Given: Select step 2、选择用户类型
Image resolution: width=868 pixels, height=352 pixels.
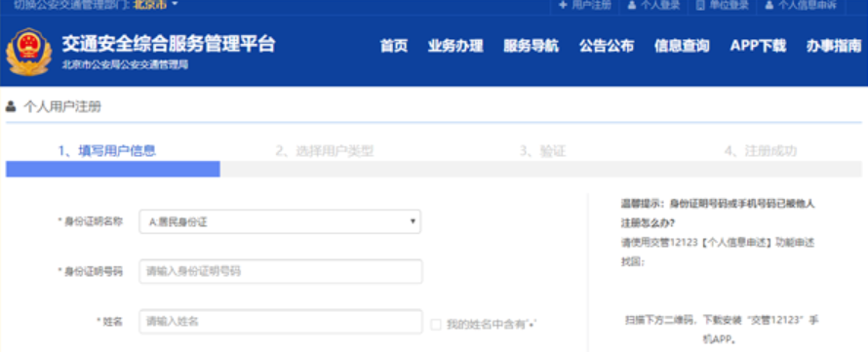Looking at the screenshot, I should (325, 151).
